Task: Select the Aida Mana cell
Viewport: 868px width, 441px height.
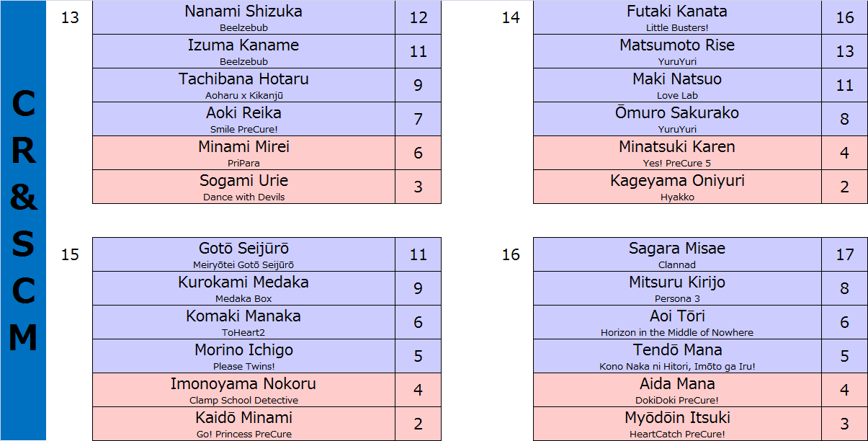Action: click(677, 390)
